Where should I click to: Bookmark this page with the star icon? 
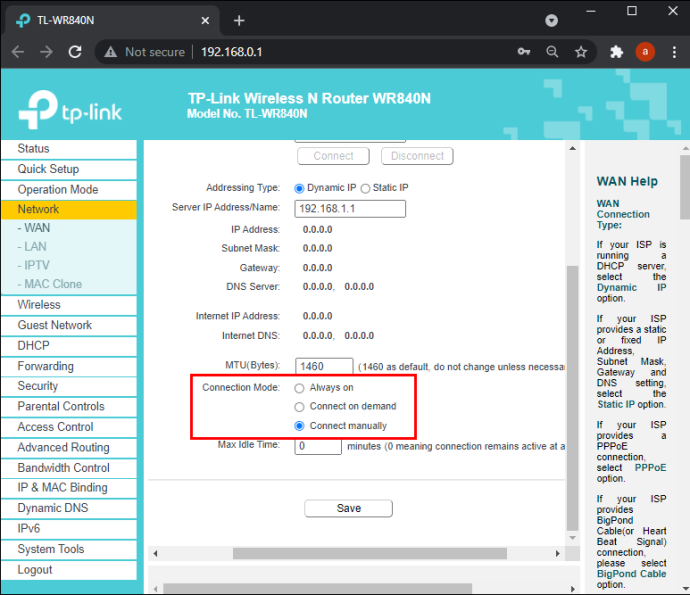pyautogui.click(x=581, y=52)
